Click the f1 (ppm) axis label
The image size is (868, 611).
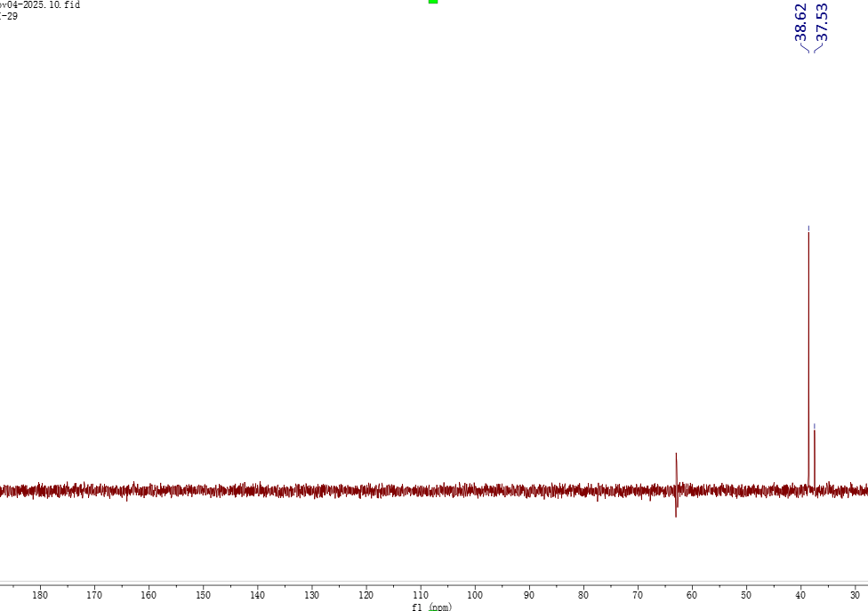[x=431, y=607]
